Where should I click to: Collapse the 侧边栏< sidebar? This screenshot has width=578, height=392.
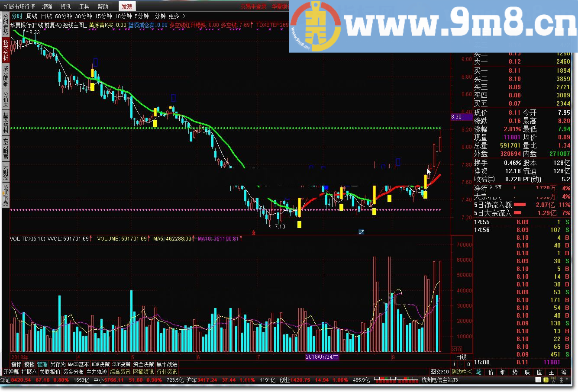pos(462,372)
